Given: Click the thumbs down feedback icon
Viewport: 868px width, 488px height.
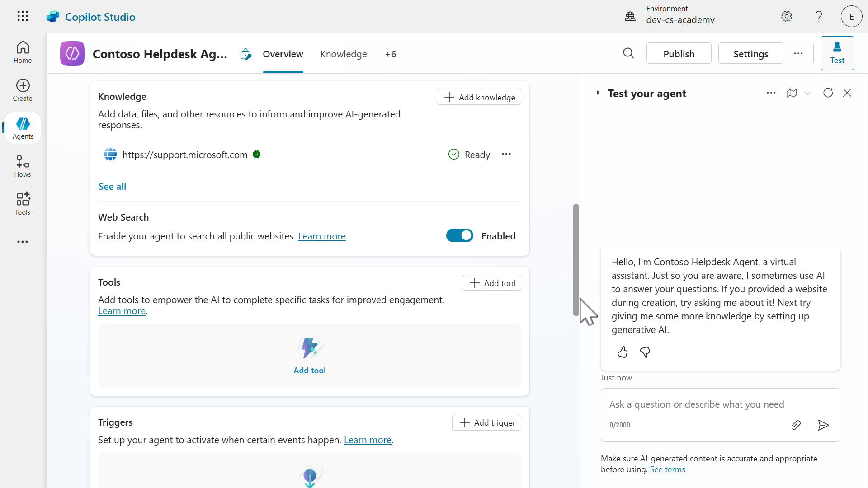Looking at the screenshot, I should point(645,352).
